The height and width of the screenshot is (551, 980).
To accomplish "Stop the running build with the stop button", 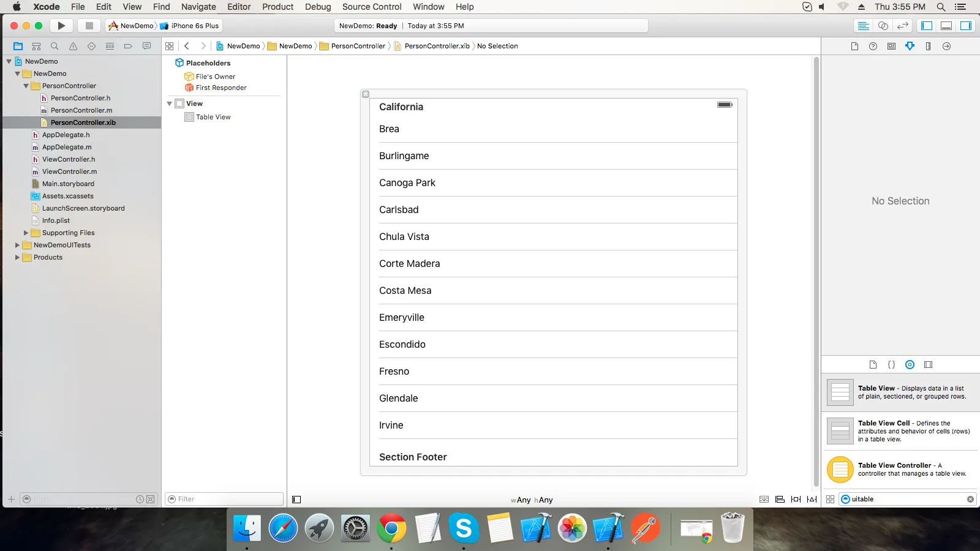I will click(89, 26).
